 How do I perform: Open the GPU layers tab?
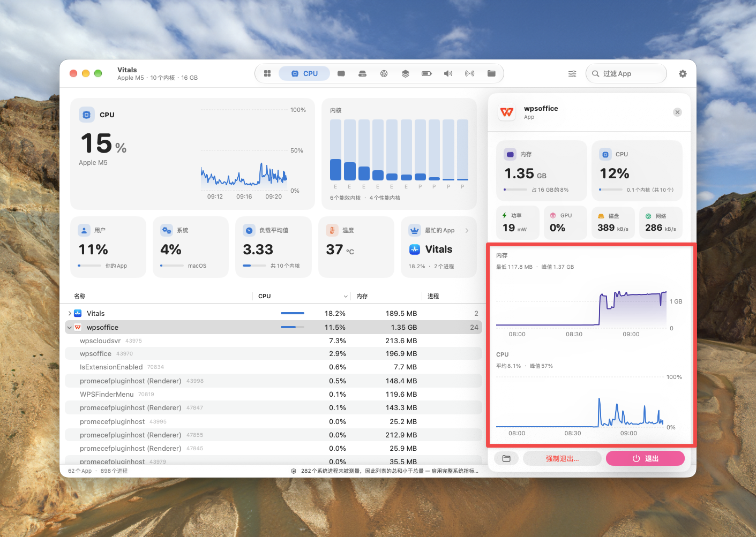click(x=405, y=73)
